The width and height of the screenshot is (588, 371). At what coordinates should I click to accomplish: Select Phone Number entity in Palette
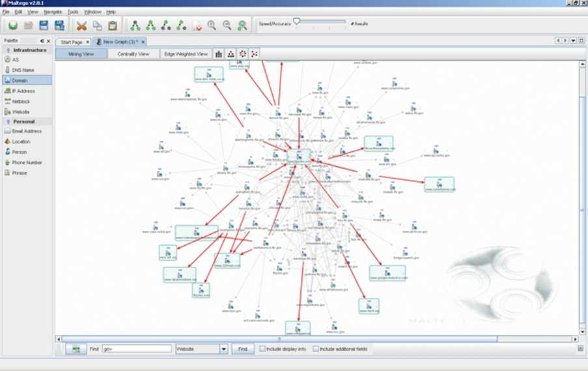pyautogui.click(x=27, y=162)
